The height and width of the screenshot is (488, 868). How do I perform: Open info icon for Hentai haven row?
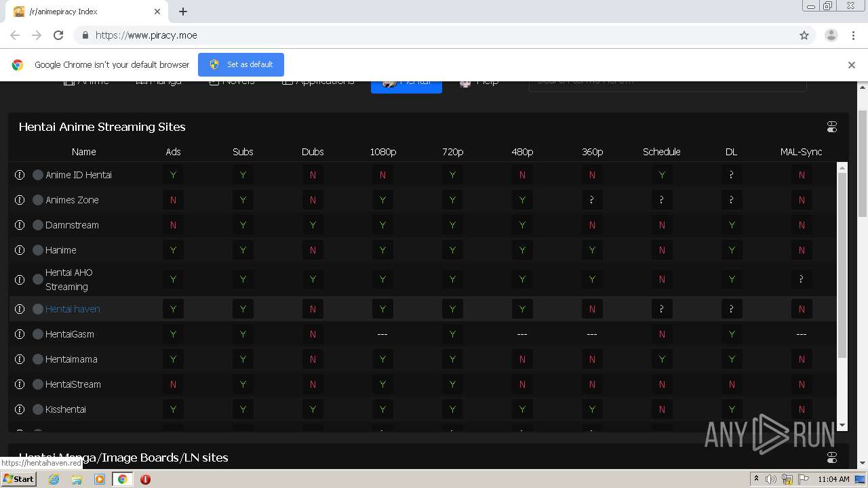point(20,309)
